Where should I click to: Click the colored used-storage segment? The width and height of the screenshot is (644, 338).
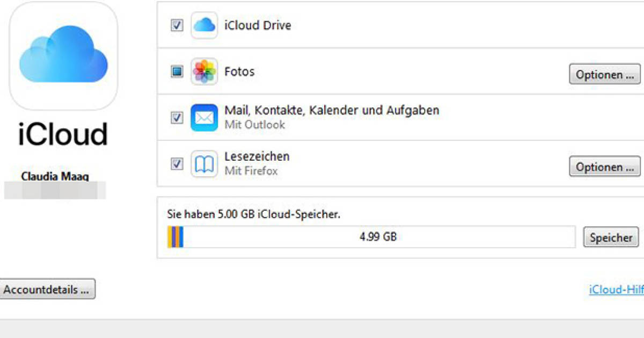tap(175, 236)
